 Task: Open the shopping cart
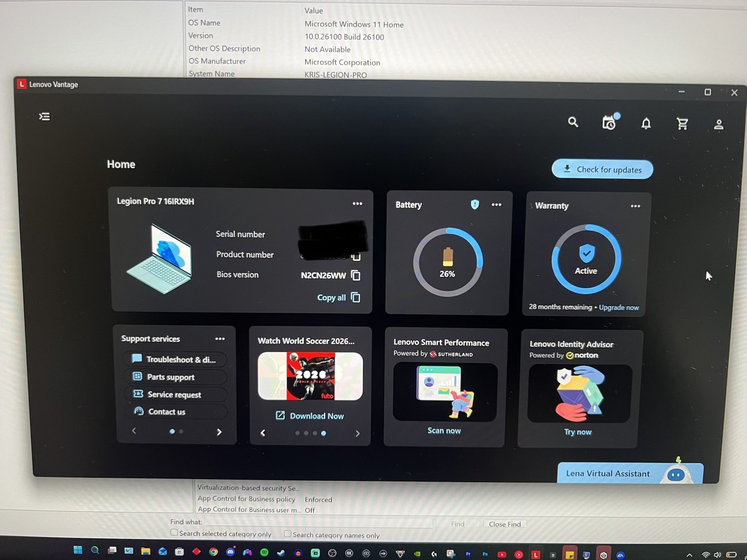click(x=682, y=124)
